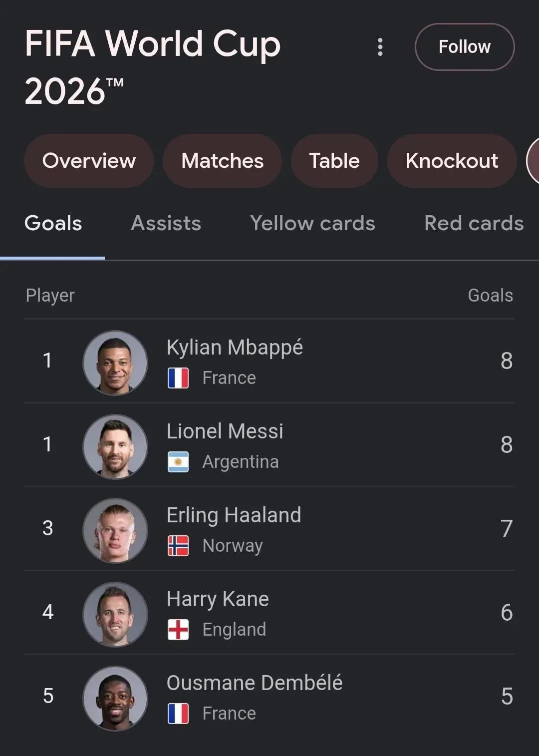Viewport: 539px width, 756px height.
Task: Select the Red cards tab
Action: tap(474, 223)
